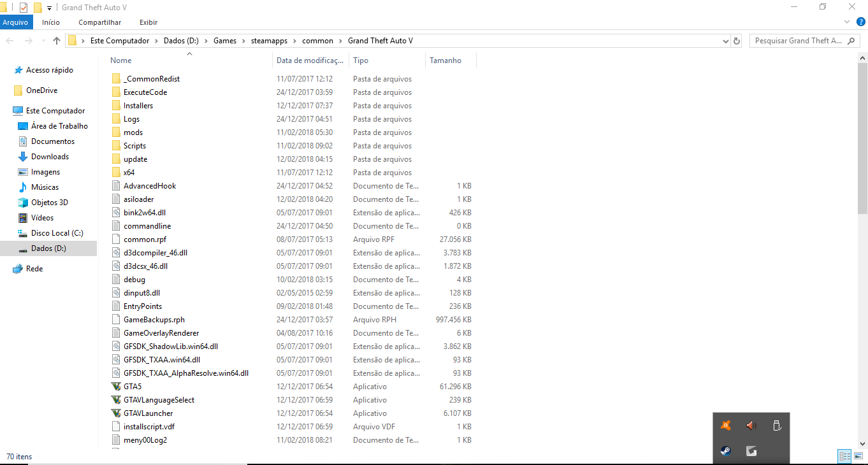Open Downloads in the navigation pane
Screen dimensions: 868x465
[x=50, y=157]
